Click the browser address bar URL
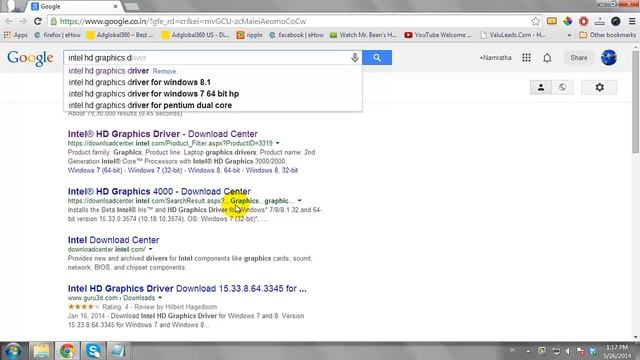The height and width of the screenshot is (360, 640). 183,21
